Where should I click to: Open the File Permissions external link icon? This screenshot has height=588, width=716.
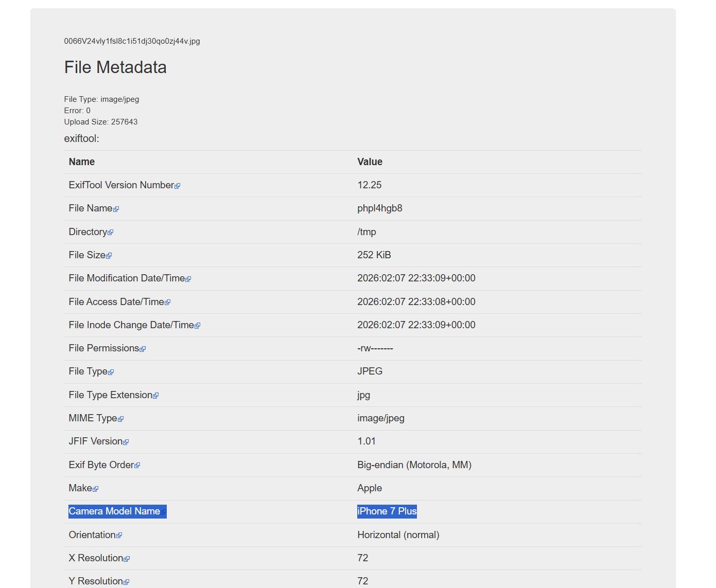click(143, 349)
